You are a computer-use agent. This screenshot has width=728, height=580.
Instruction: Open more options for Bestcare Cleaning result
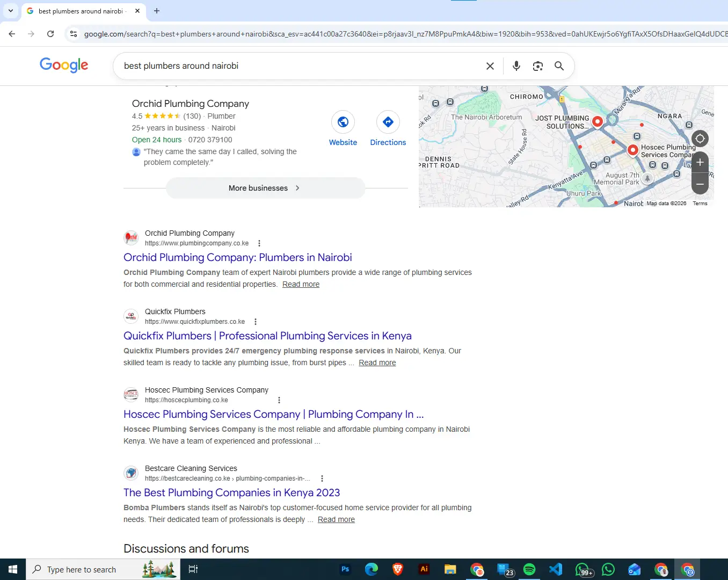click(x=322, y=479)
